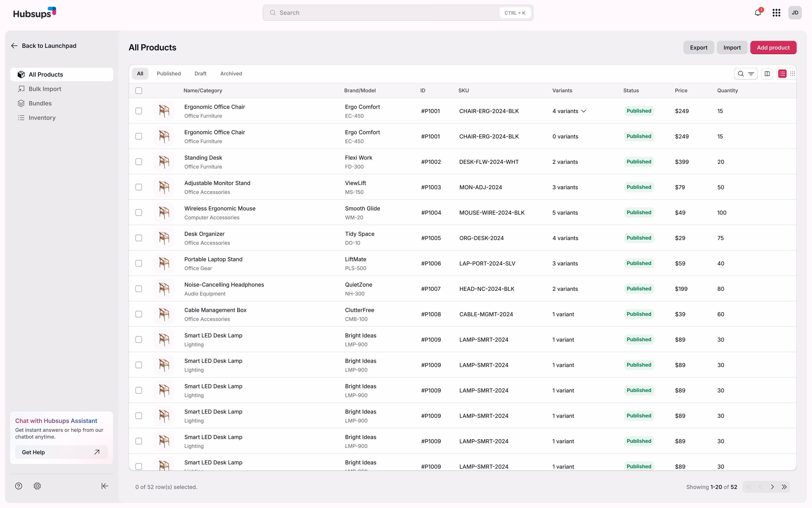The image size is (812, 508).
Task: Switch to grid view icon
Action: pos(792,74)
